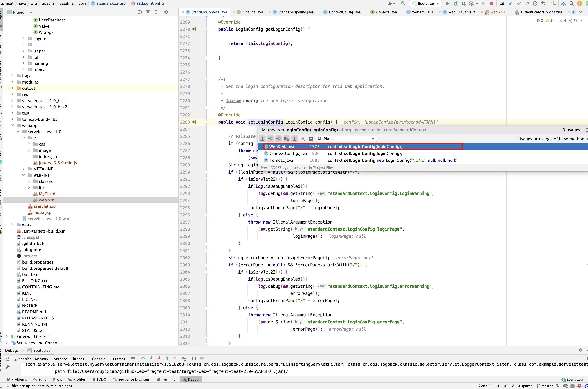Click gutter override marker on line 2283
This screenshot has width=588, height=389.
pos(194,122)
